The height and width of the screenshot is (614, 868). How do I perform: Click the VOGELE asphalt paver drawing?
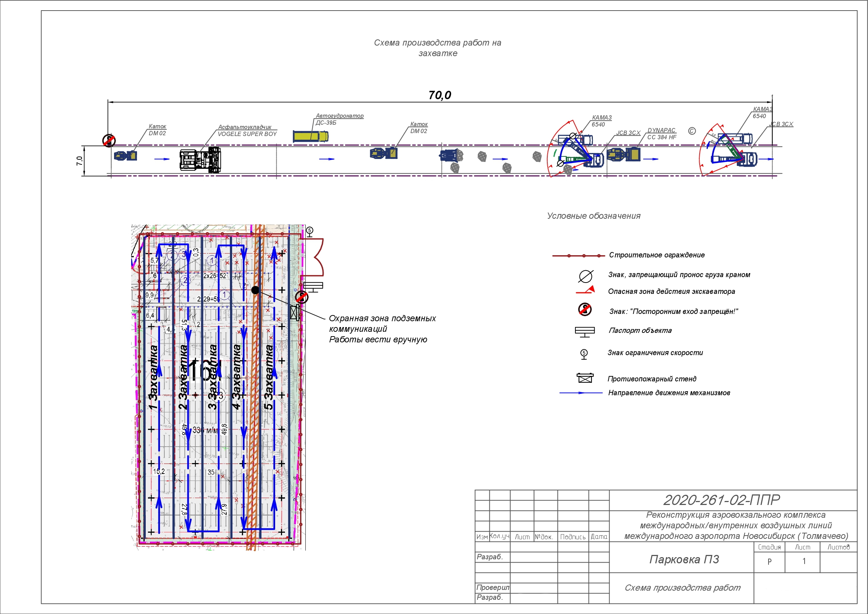click(200, 160)
